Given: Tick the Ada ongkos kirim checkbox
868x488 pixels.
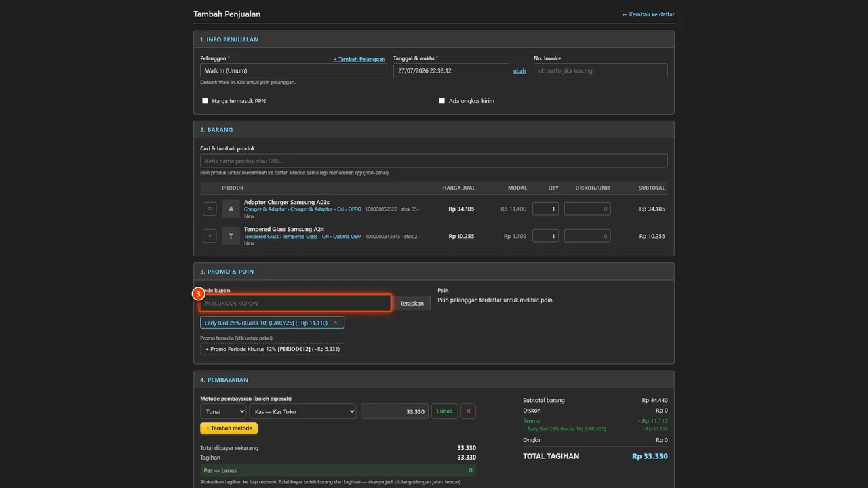Looking at the screenshot, I should tap(441, 100).
